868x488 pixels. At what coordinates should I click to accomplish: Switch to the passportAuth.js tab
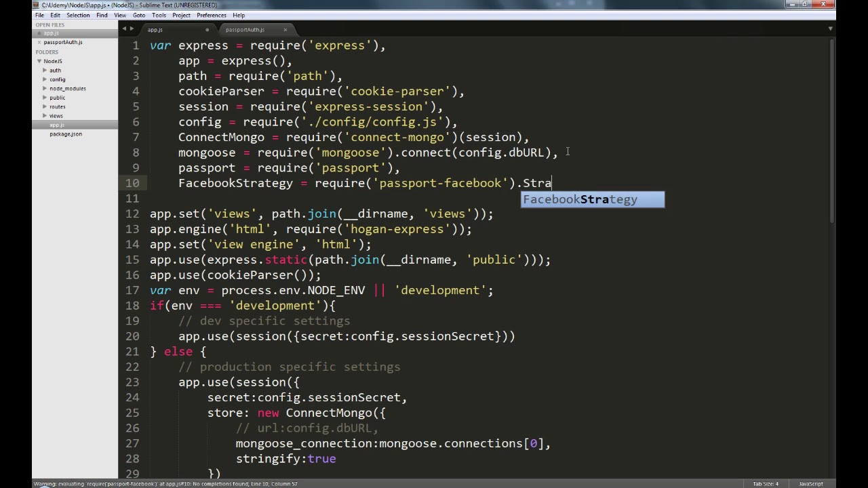click(245, 30)
